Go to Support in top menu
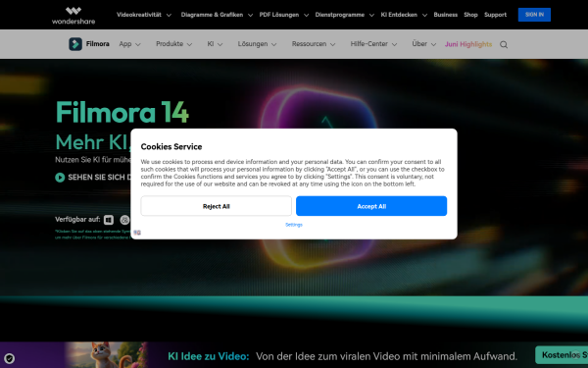This screenshot has height=368, width=588. click(495, 15)
